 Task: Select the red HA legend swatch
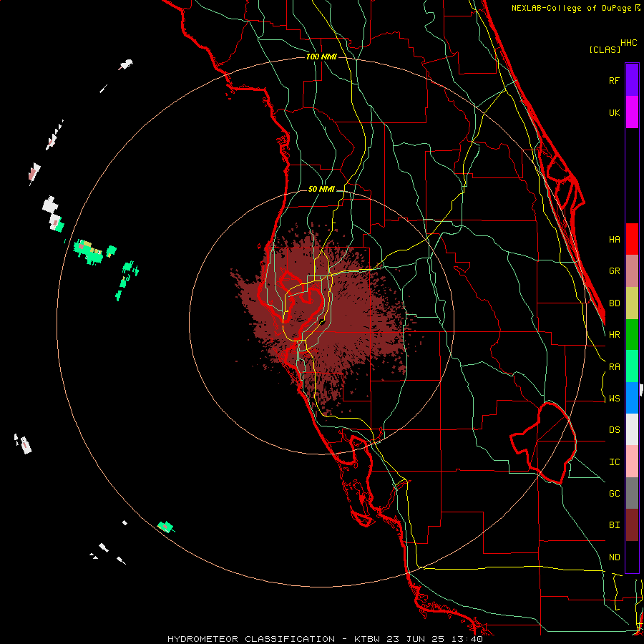(x=632, y=239)
